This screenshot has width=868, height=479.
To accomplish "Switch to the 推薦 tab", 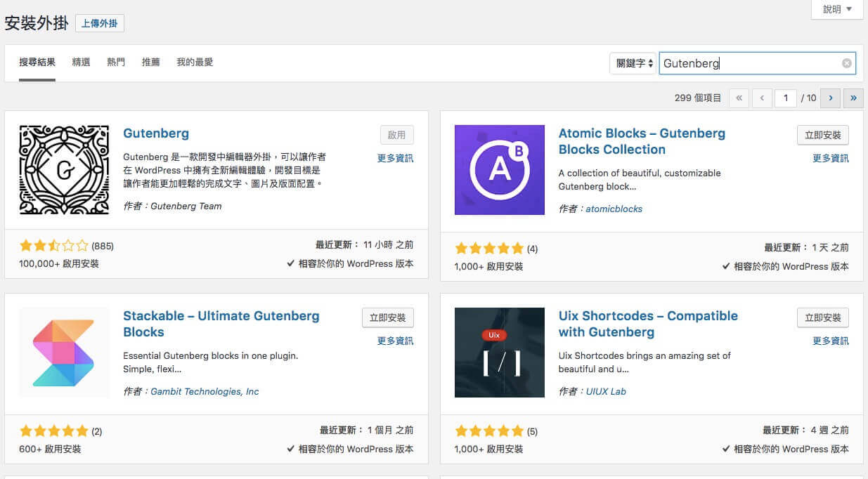I will (x=151, y=62).
